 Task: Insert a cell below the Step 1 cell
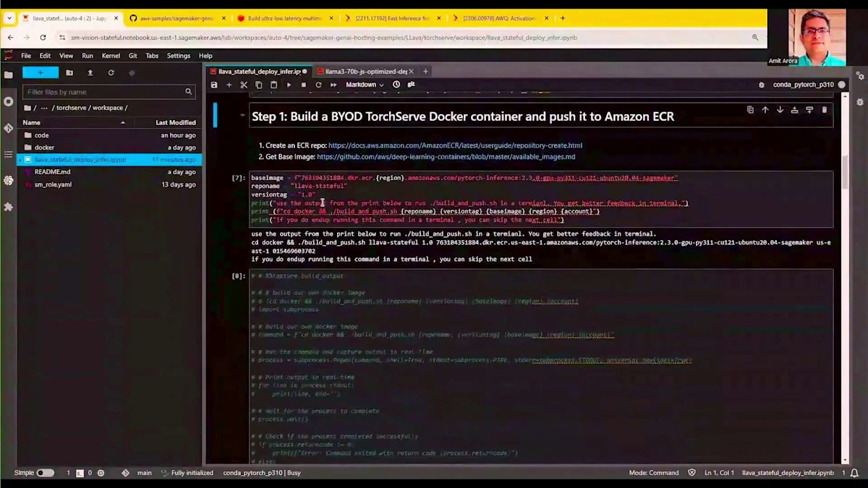(x=809, y=110)
